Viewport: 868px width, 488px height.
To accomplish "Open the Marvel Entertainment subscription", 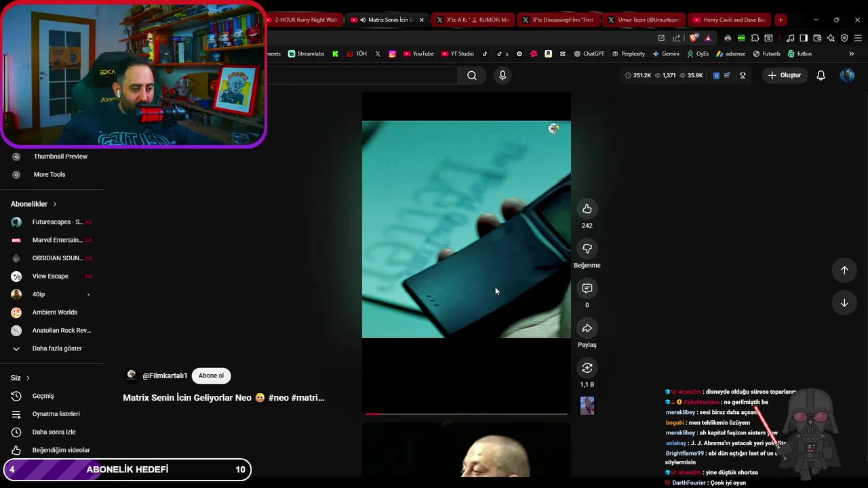I will point(53,240).
